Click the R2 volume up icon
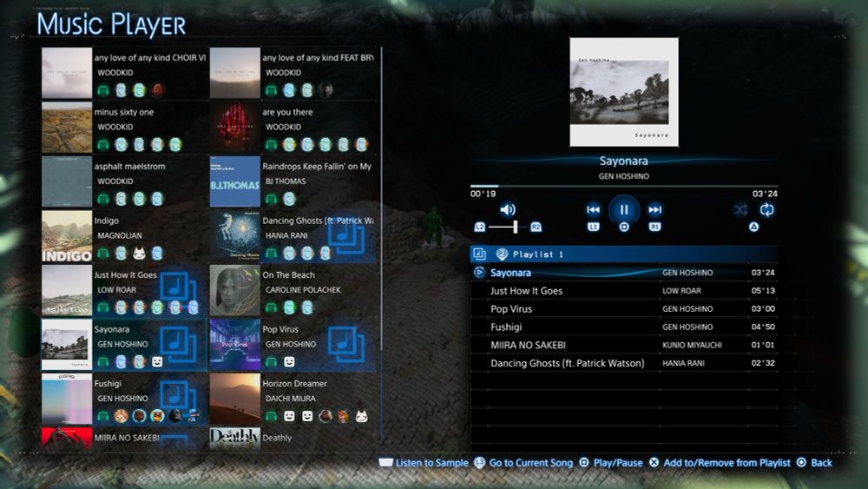This screenshot has height=489, width=868. point(536,227)
